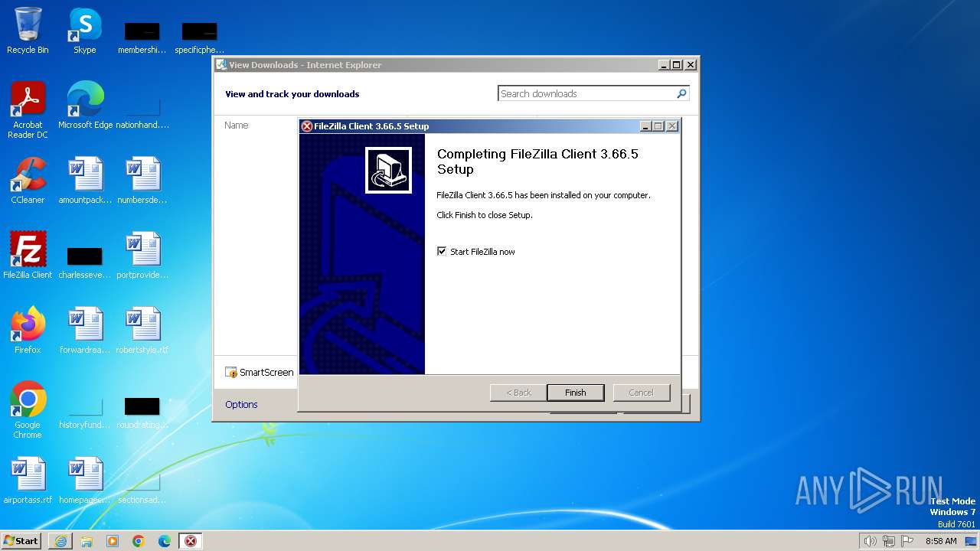
Task: Click the SmartScreen shield icon
Action: (x=231, y=373)
